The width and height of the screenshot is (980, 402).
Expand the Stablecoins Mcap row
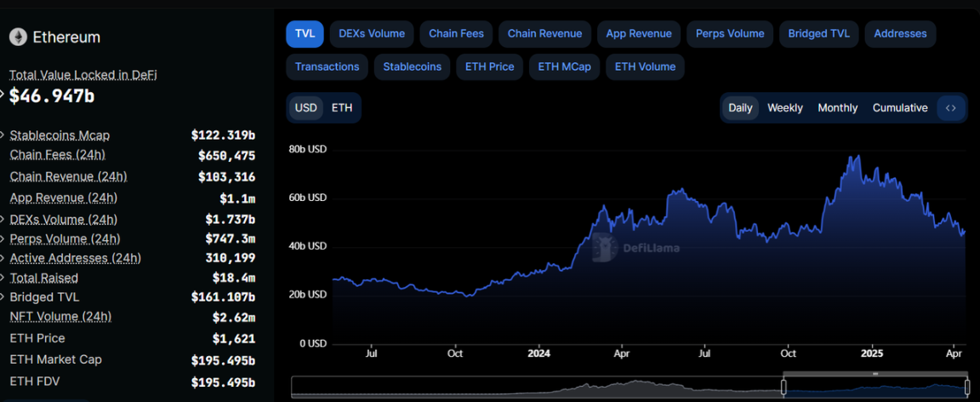[4, 135]
